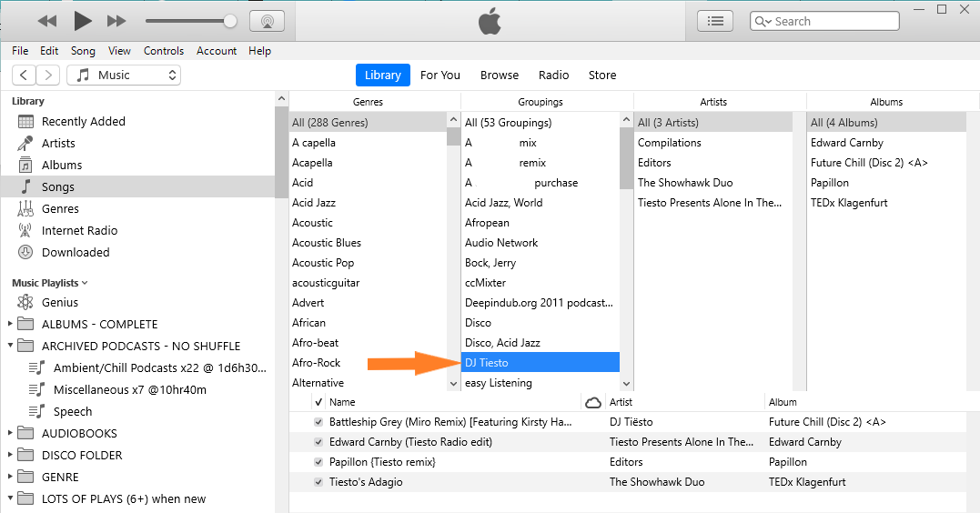Click the Genres guitar icon
This screenshot has width=980, height=513.
pos(25,208)
